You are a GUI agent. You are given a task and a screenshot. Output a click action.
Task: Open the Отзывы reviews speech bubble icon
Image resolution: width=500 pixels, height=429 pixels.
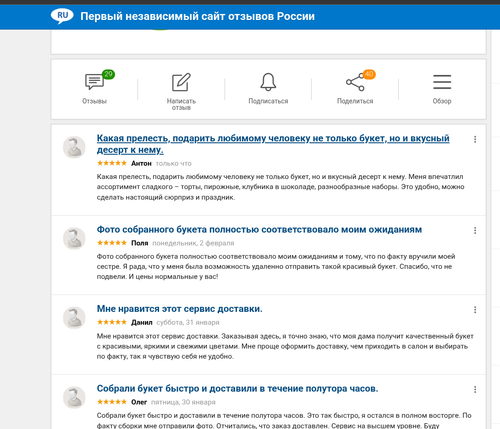coord(95,82)
